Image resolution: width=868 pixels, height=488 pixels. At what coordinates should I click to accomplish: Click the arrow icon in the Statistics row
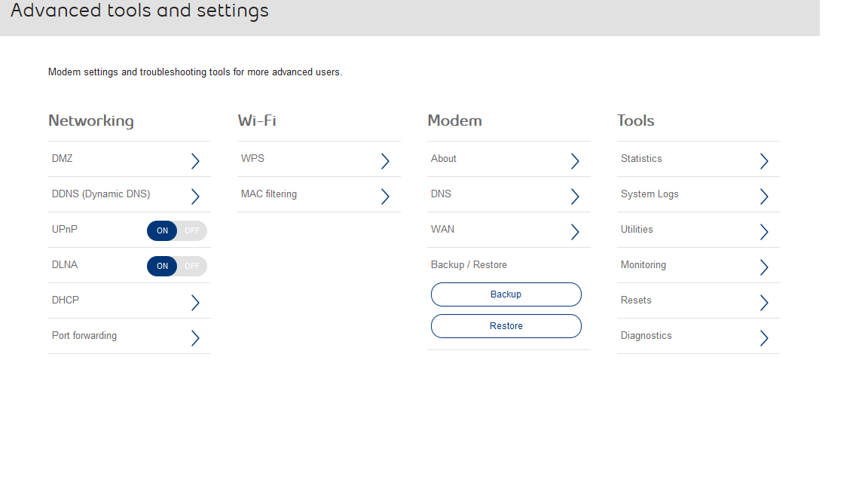click(764, 160)
